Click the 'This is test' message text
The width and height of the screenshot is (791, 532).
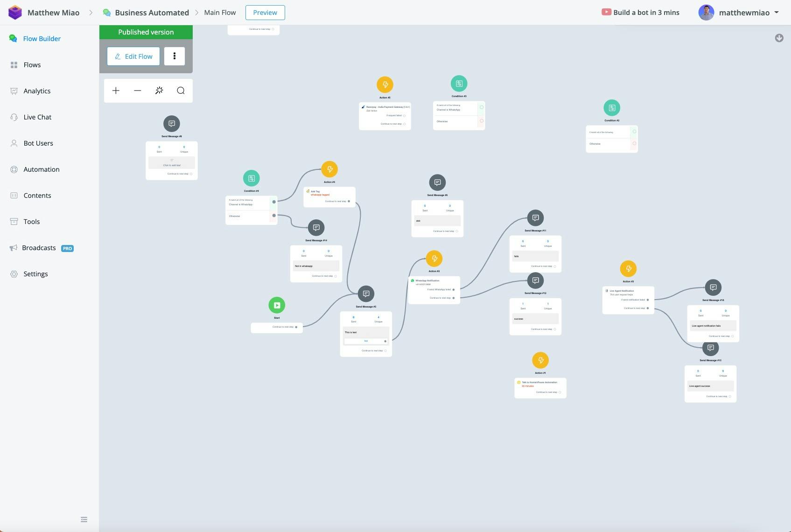point(350,332)
